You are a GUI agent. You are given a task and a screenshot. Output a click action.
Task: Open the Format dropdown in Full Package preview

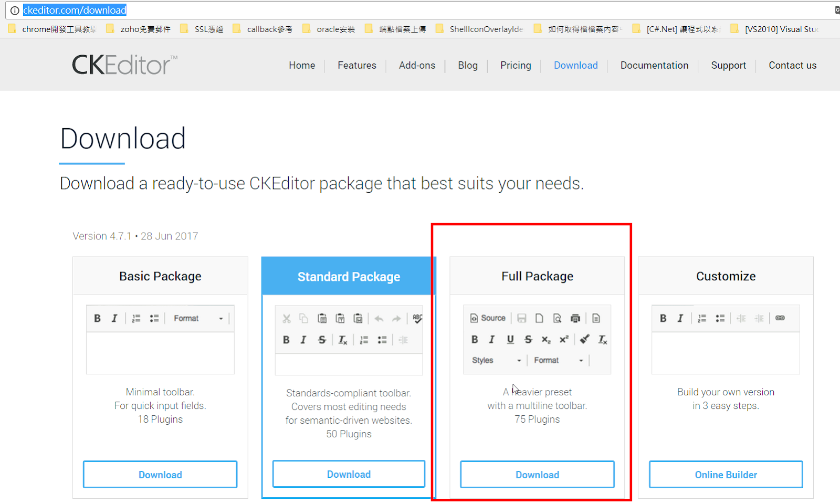click(559, 360)
